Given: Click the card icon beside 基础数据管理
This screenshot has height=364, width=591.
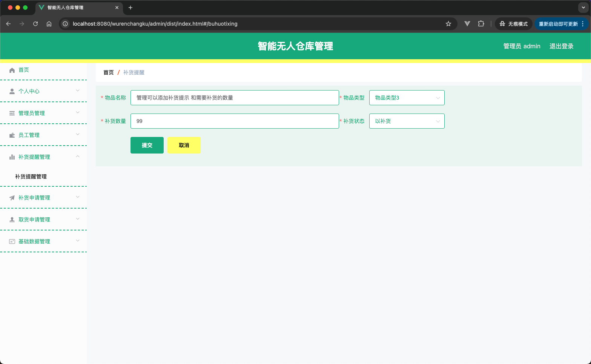Looking at the screenshot, I should tap(12, 241).
